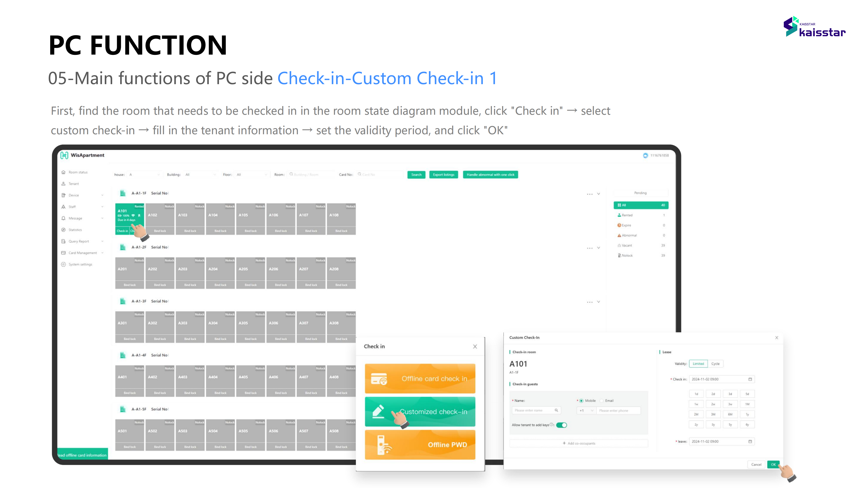The height and width of the screenshot is (488, 868).
Task: Collapse the A-A1-1F floor chevron
Action: (598, 194)
